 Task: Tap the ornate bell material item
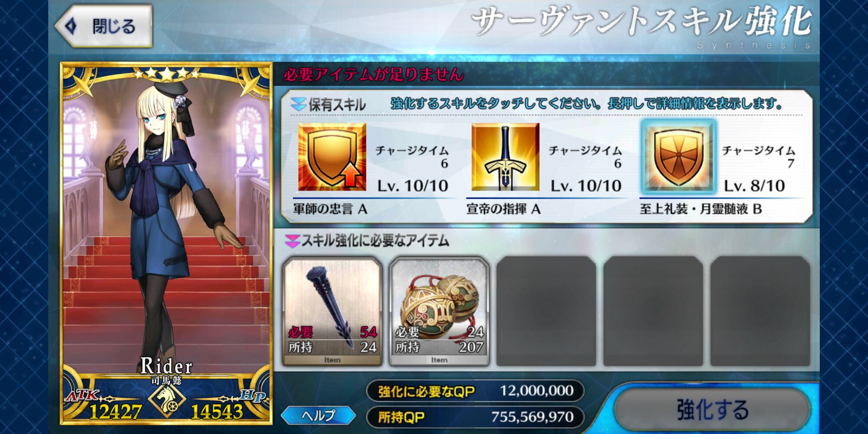tap(439, 311)
